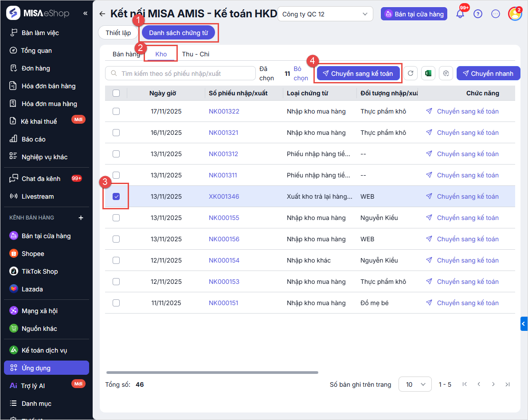Click the Excel export icon

(x=428, y=74)
